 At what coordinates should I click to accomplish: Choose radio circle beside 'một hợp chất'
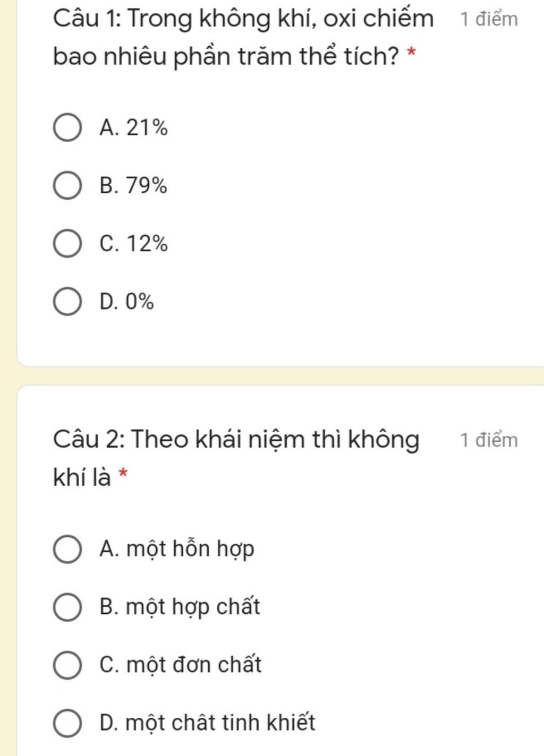tap(67, 607)
